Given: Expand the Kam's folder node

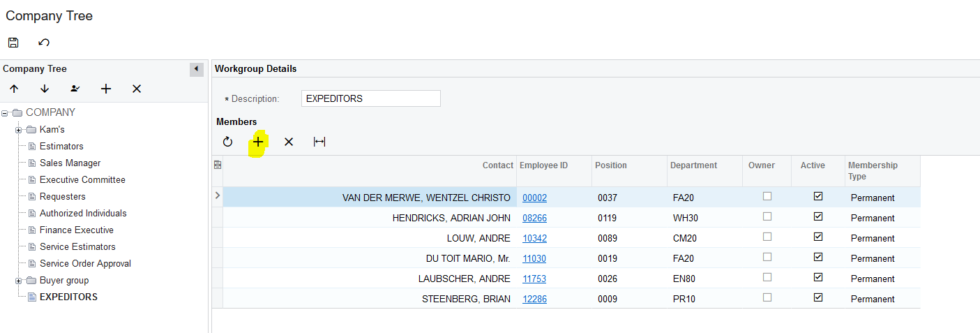Looking at the screenshot, I should coord(19,130).
